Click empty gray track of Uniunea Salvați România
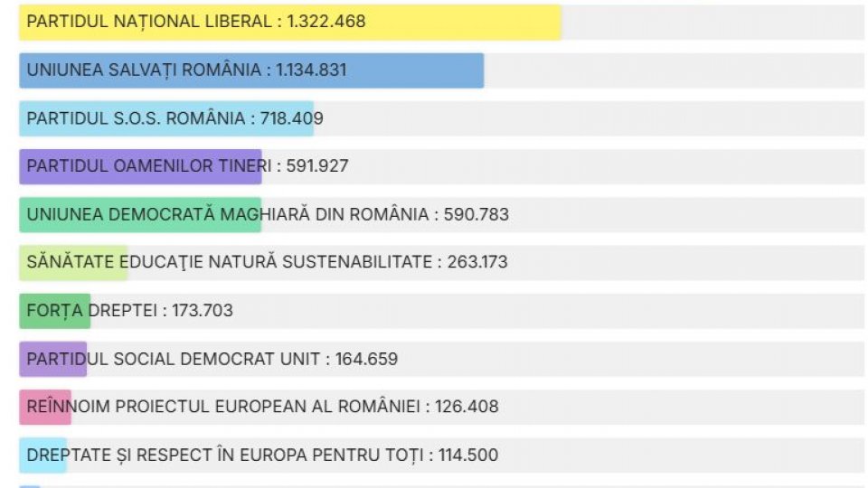The height and width of the screenshot is (488, 868). [x=674, y=70]
